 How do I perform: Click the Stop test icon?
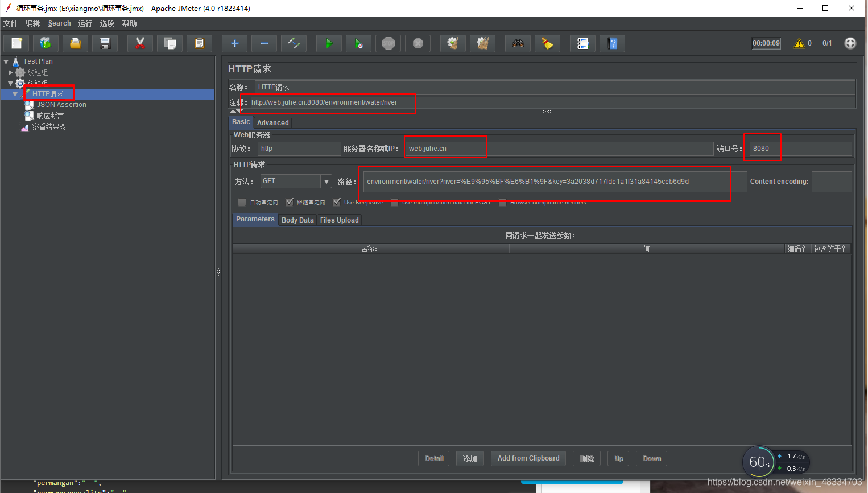(388, 43)
